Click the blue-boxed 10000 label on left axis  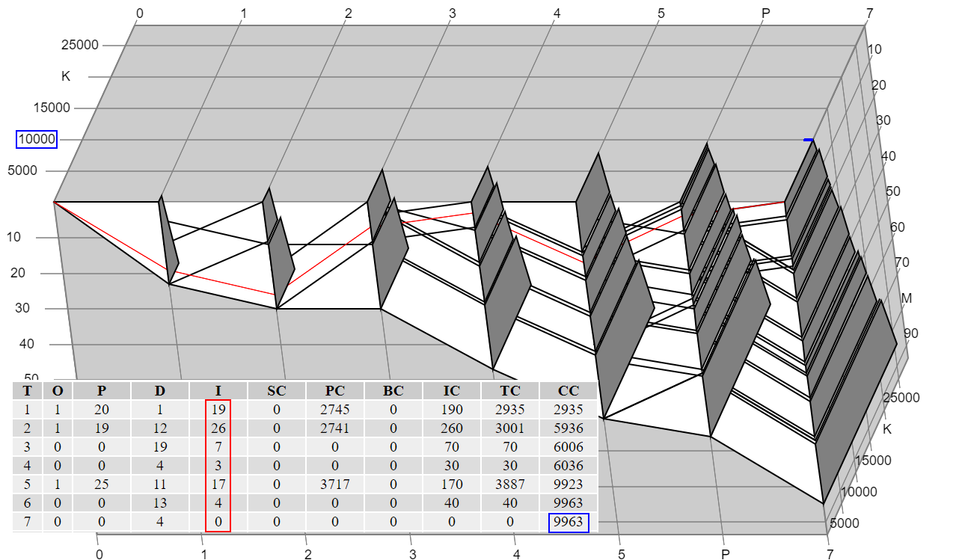[37, 139]
